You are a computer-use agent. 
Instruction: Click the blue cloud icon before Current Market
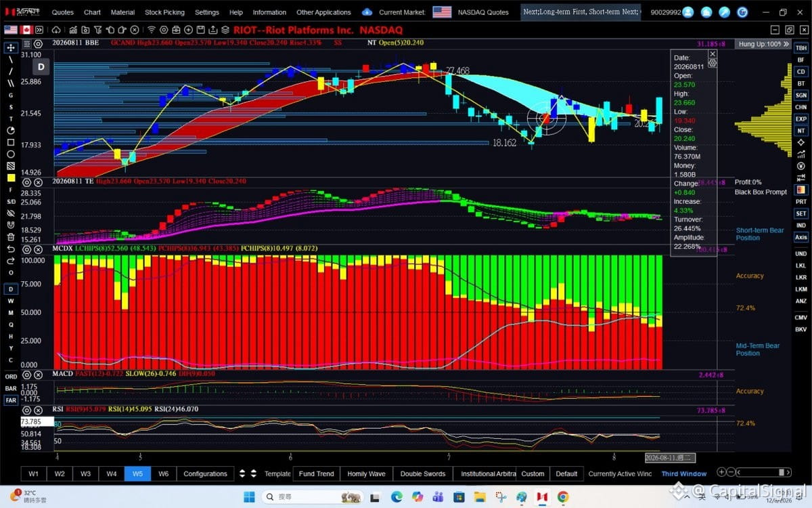pos(367,12)
